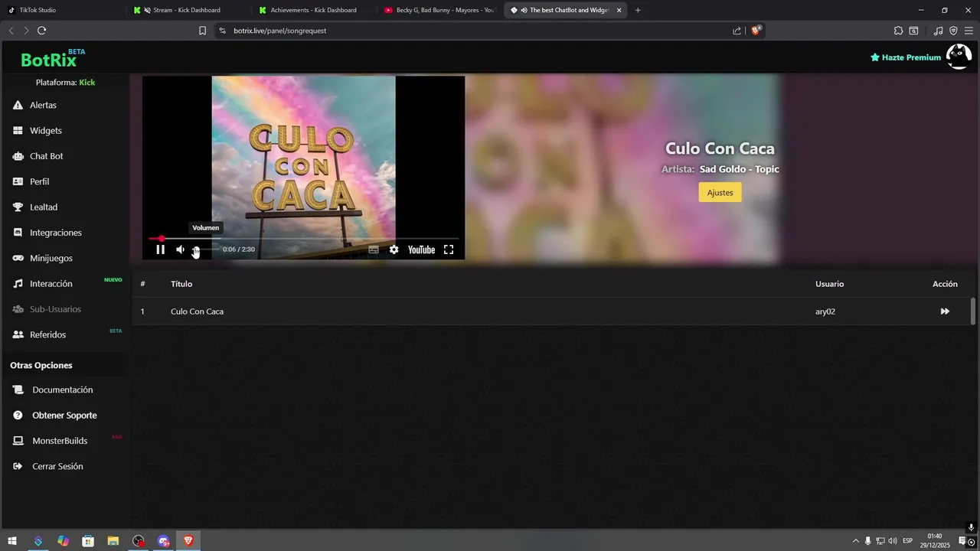
Task: Click the Minijuegos gamepad icon
Action: tap(18, 258)
